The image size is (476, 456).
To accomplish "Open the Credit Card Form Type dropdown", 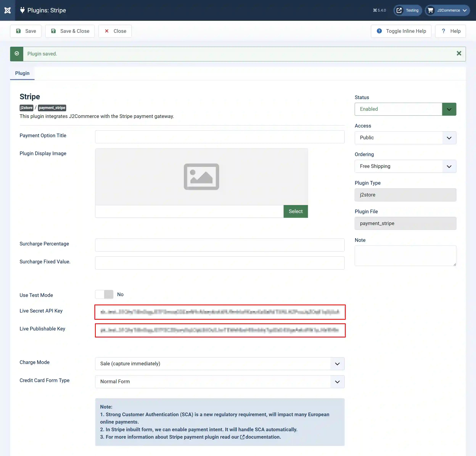I will pos(220,381).
